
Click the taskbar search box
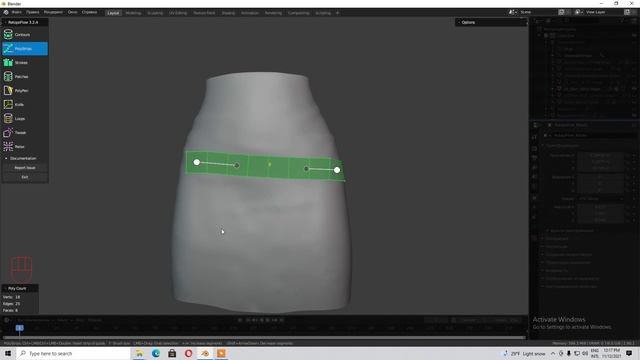(x=73, y=353)
